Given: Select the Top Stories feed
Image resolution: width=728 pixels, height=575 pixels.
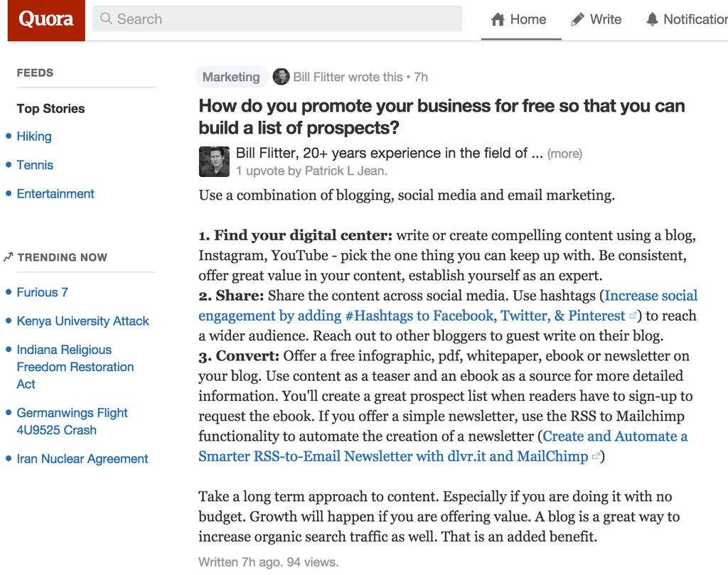Looking at the screenshot, I should pyautogui.click(x=51, y=109).
